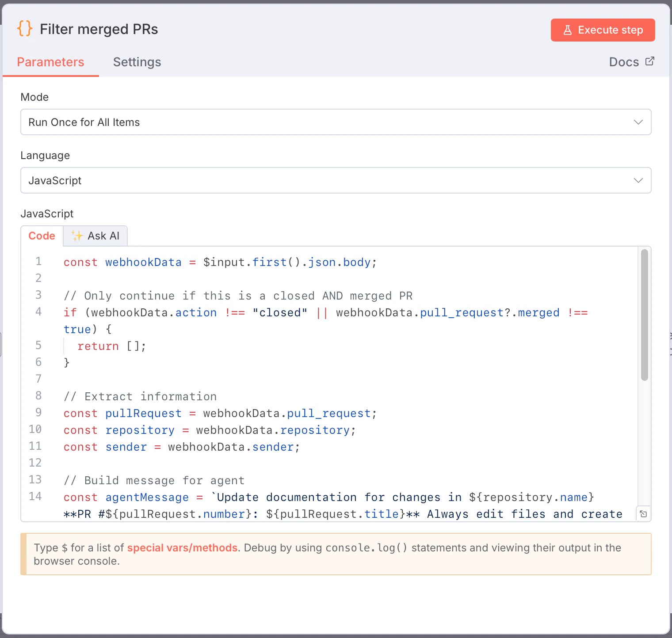Screen dimensions: 672x638
Task: Switch to the Settings tab
Action: (137, 62)
